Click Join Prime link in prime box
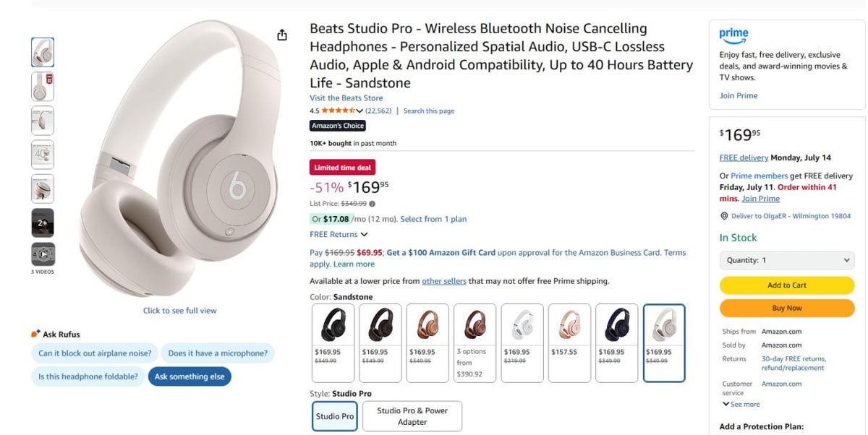 pos(738,95)
